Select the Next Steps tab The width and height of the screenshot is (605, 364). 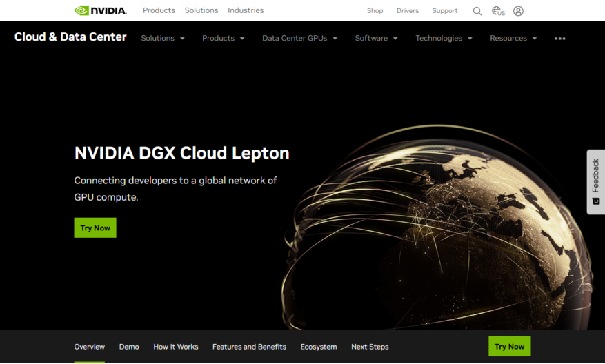click(x=370, y=347)
